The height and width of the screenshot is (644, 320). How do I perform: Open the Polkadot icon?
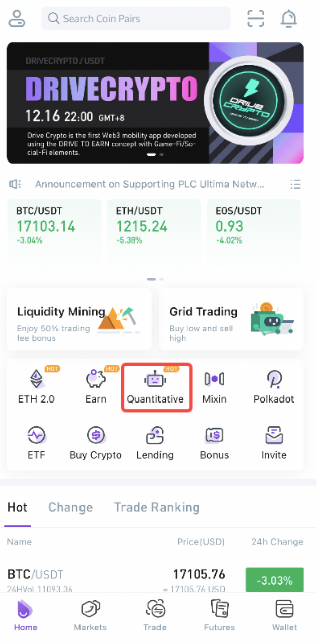pyautogui.click(x=274, y=380)
